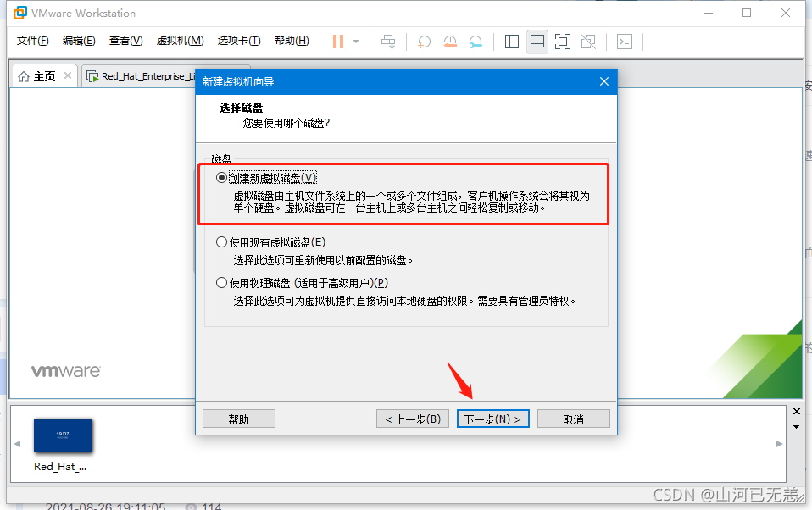
Task: Select the Red_Hat virtual machine thumbnail
Action: point(63,435)
